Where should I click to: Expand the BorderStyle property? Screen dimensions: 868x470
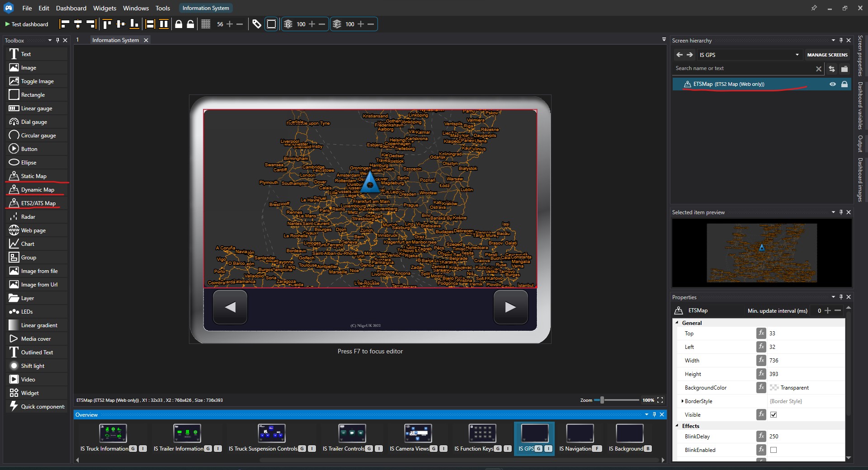[682, 401]
